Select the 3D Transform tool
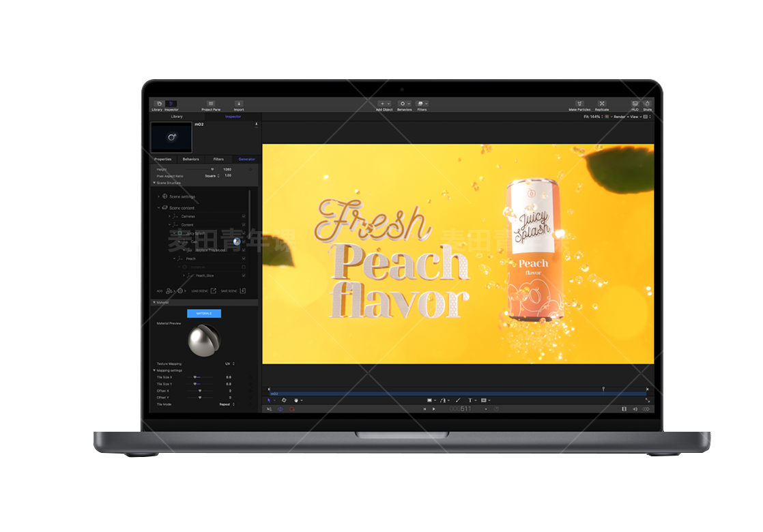Image resolution: width=763 pixels, height=532 pixels. (284, 400)
